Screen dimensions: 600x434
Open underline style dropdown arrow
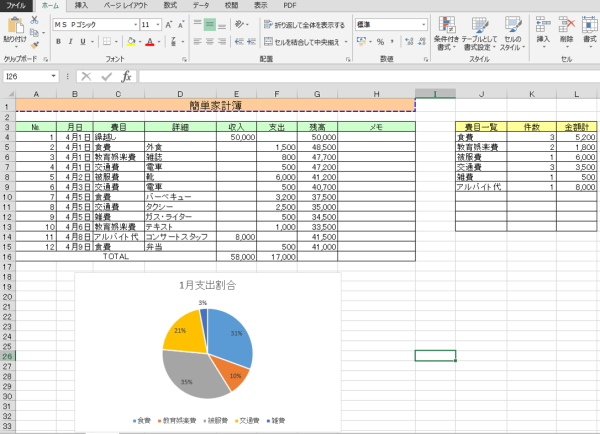click(x=92, y=42)
